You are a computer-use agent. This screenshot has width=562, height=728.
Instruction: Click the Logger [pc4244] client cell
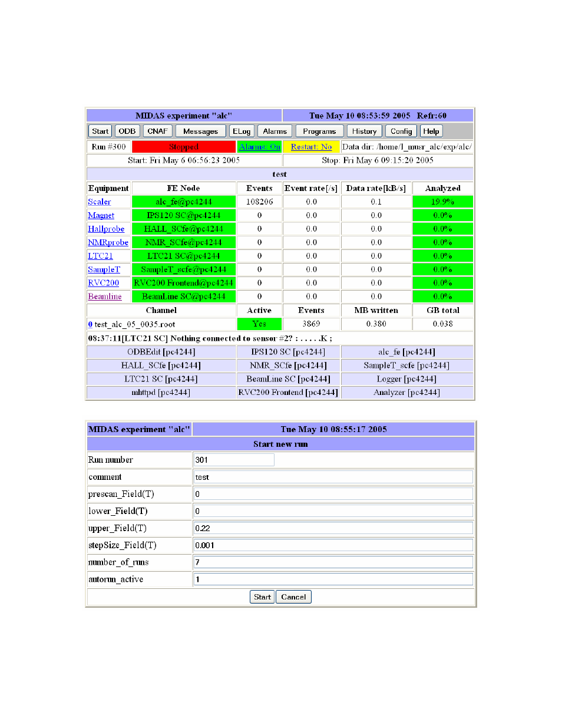tap(407, 379)
